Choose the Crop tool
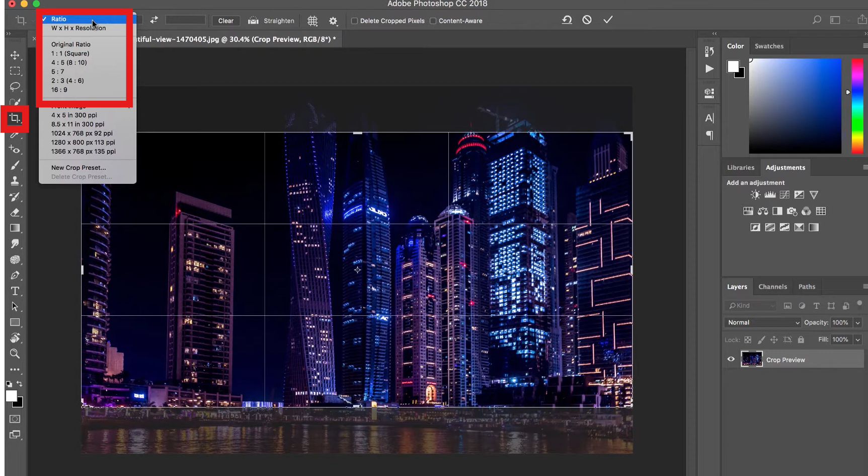 pyautogui.click(x=15, y=119)
